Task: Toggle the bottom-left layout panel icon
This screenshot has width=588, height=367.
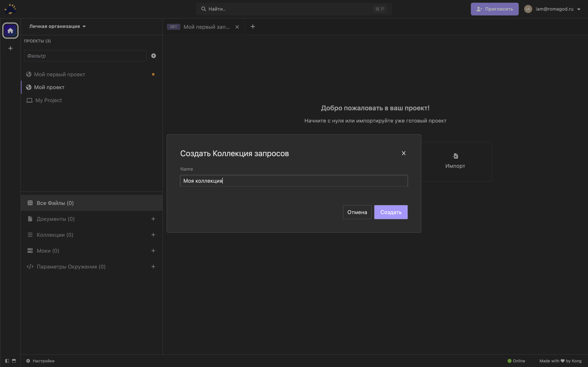Action: pyautogui.click(x=14, y=361)
